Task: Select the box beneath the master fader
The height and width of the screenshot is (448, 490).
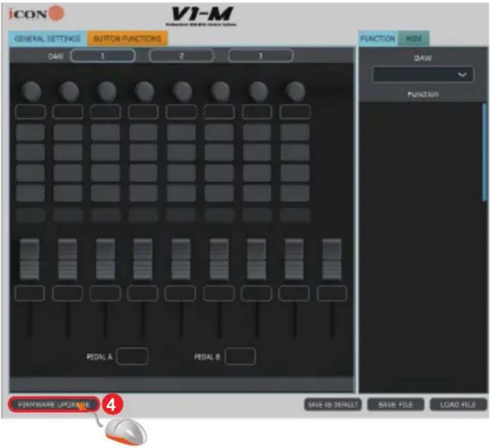Action: pos(332,293)
